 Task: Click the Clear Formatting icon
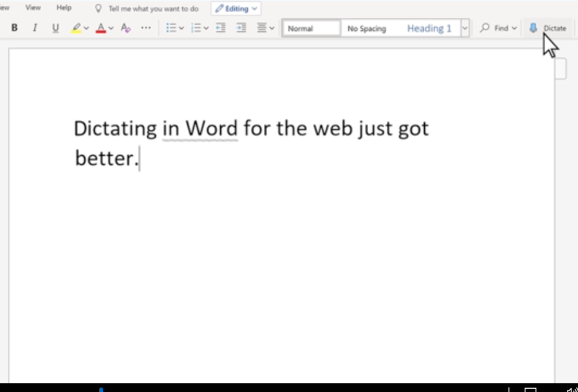[x=126, y=28]
